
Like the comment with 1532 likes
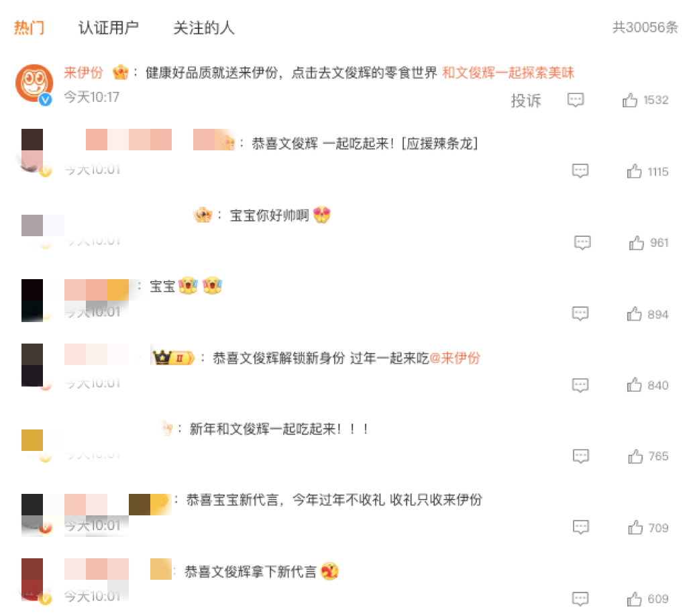630,101
